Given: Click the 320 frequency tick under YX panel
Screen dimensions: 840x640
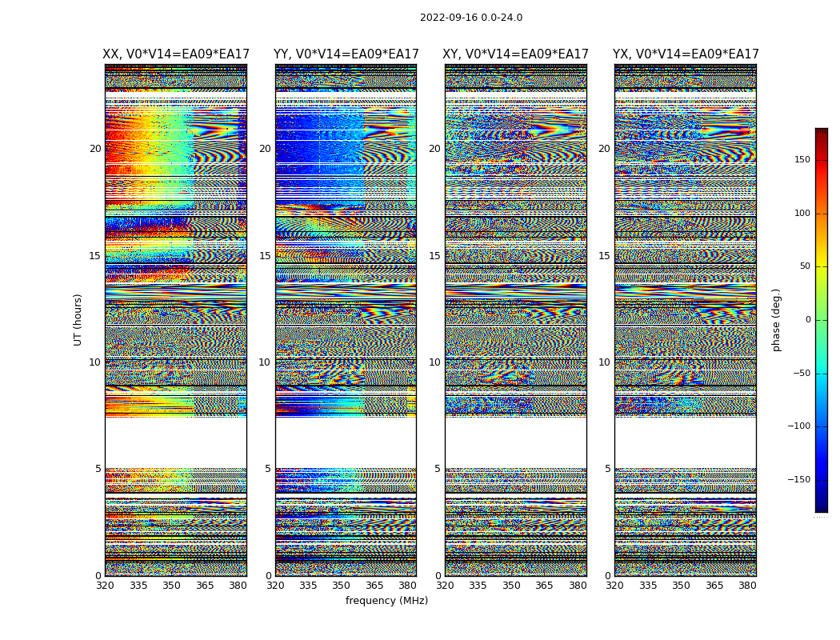Looking at the screenshot, I should tap(615, 586).
